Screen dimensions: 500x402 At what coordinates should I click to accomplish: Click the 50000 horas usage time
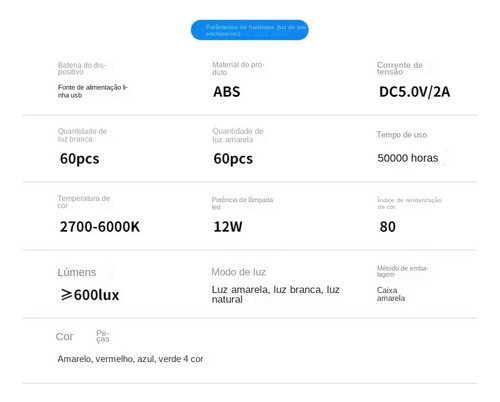click(x=408, y=158)
